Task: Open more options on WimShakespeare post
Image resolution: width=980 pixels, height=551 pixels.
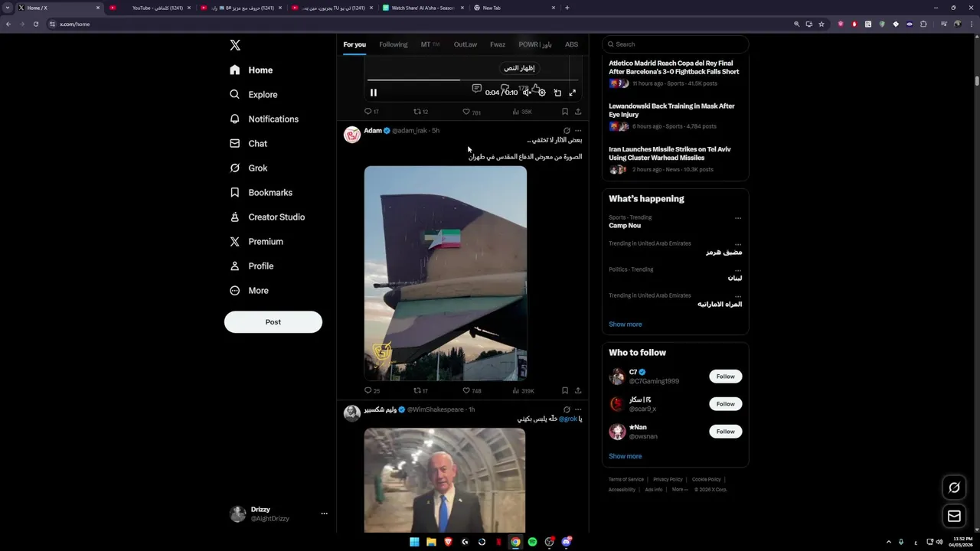Action: point(578,409)
